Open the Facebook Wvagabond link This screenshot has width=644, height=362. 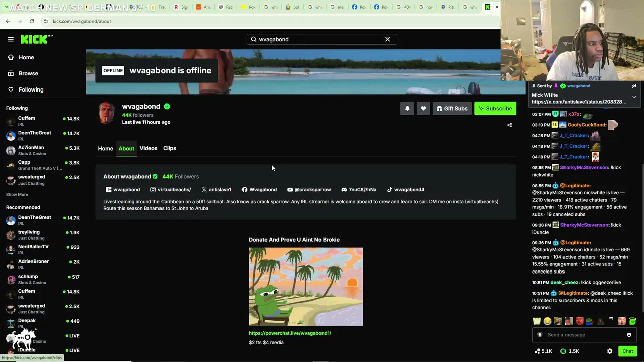tap(259, 190)
